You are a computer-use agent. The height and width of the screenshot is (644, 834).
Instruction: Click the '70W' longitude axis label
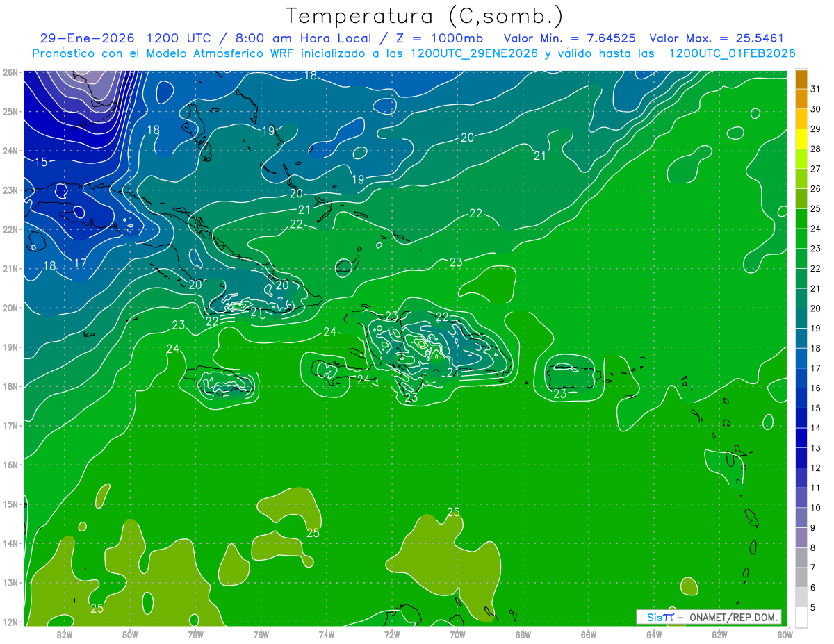point(457,634)
